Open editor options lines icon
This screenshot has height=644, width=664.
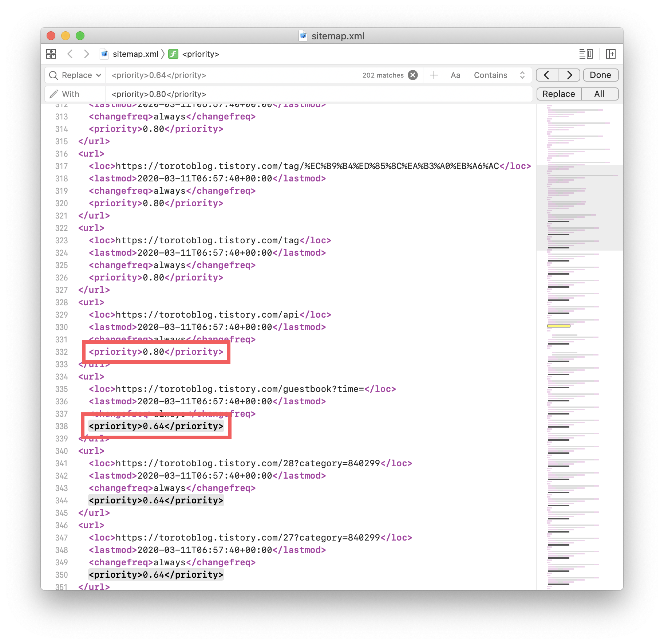586,54
